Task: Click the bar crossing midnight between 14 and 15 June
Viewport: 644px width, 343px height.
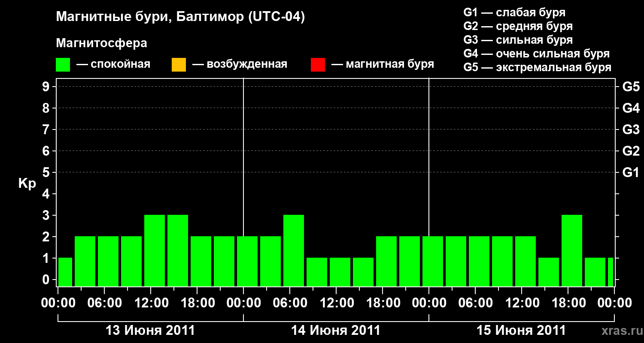Action: 433,261
